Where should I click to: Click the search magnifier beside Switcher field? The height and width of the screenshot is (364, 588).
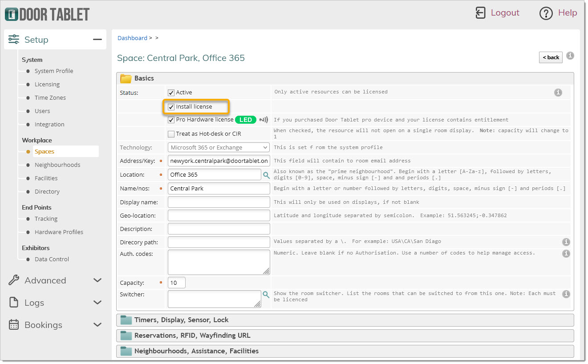coord(266,295)
